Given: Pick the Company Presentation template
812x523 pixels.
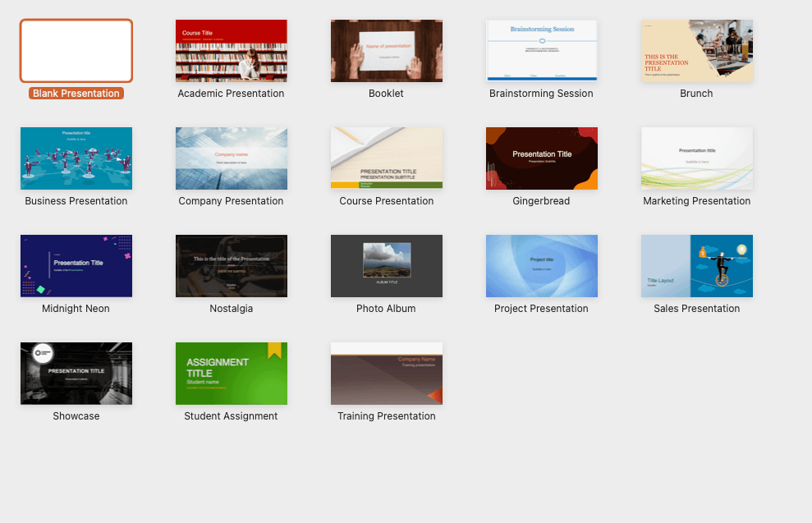Looking at the screenshot, I should point(231,158).
